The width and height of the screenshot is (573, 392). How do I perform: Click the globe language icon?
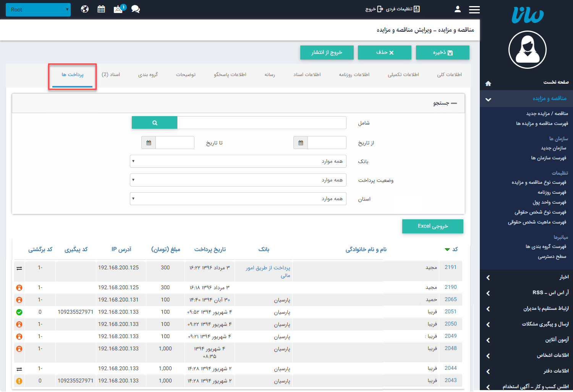(84, 9)
